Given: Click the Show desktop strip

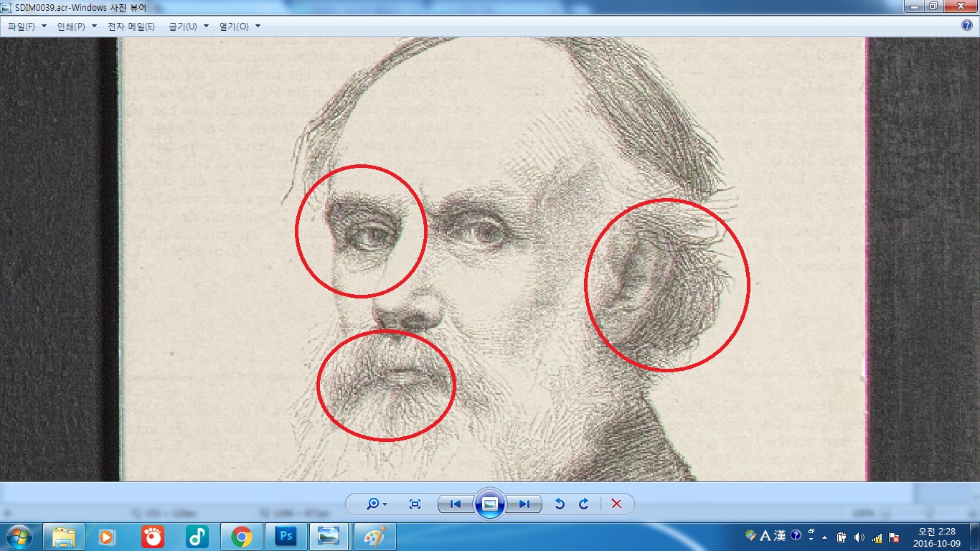Looking at the screenshot, I should (975, 537).
